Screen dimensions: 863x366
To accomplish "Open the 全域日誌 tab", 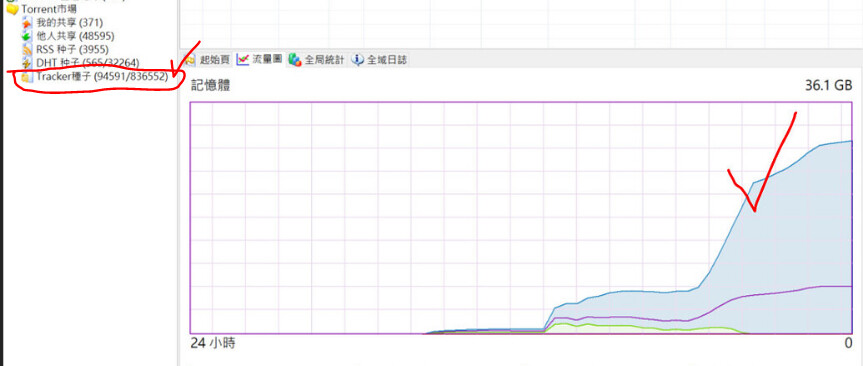I will [380, 59].
